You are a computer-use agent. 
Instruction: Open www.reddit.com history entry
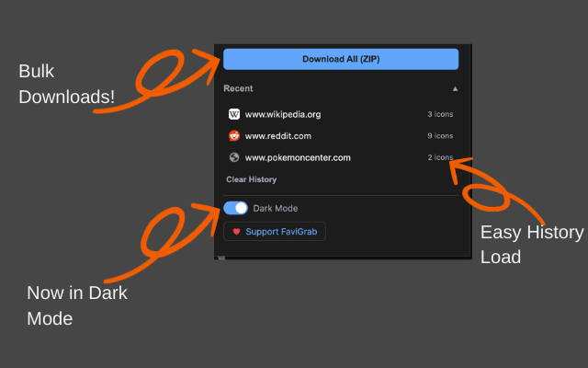click(x=341, y=135)
